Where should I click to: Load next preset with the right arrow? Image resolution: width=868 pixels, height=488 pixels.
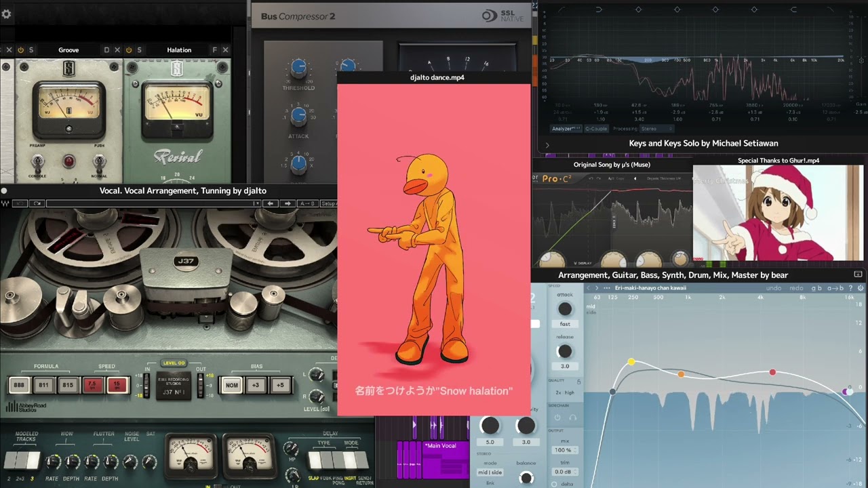[288, 203]
